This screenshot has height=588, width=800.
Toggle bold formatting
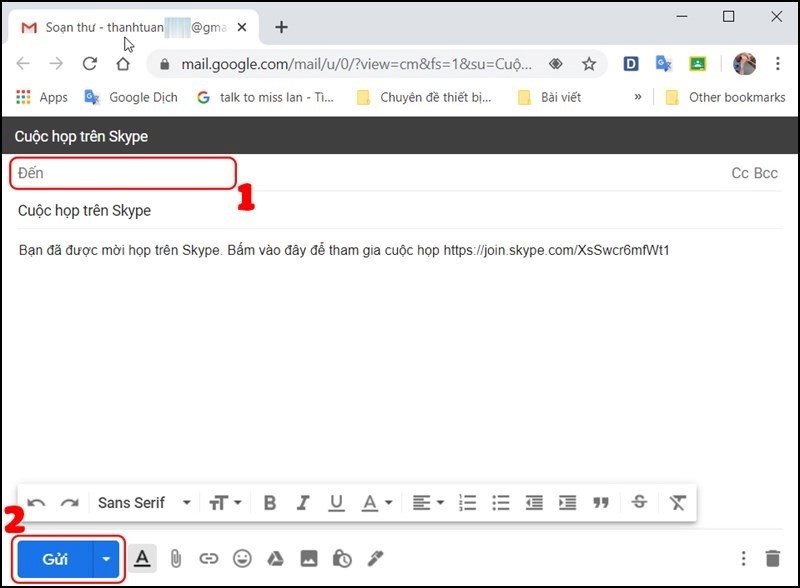269,503
